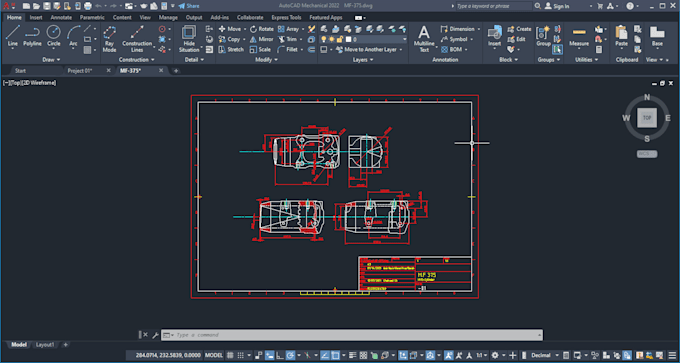The image size is (680, 363).
Task: Click layer color swatch in Layers panel
Action: point(348,39)
